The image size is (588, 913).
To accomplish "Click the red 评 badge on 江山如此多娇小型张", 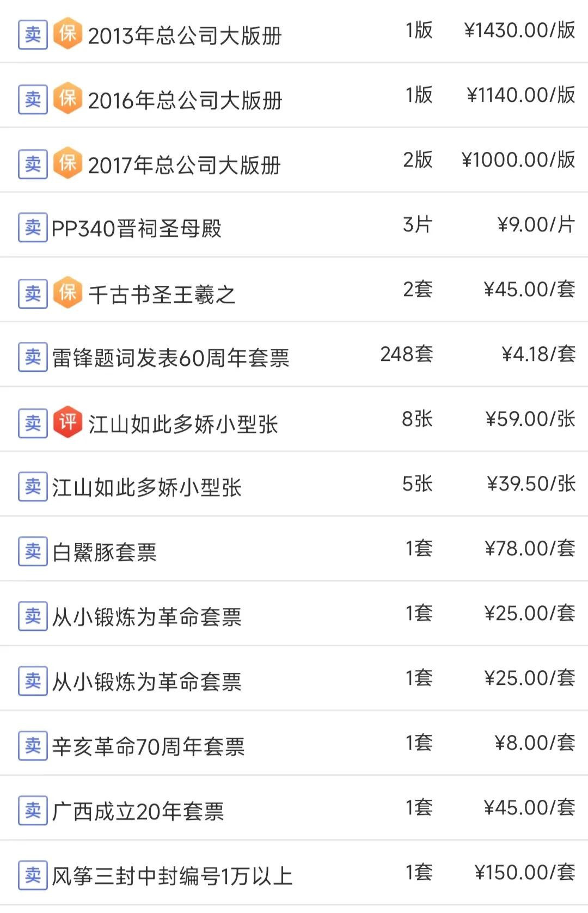I will (x=68, y=422).
